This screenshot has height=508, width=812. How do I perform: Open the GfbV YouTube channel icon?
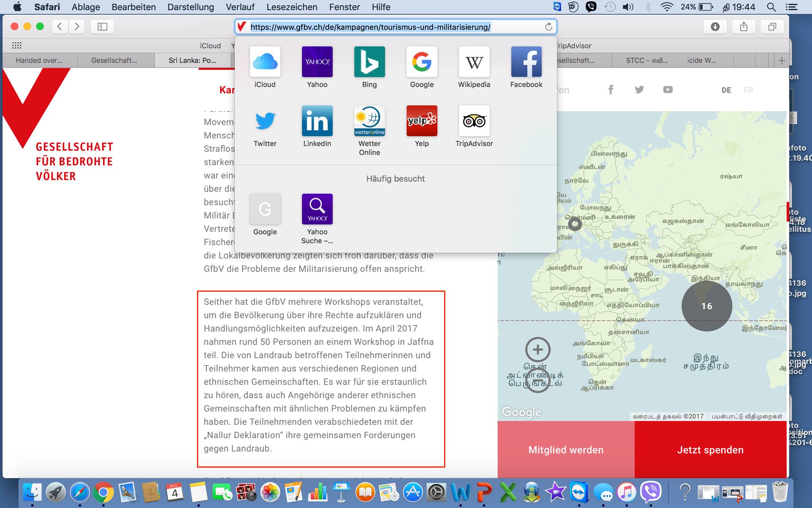click(x=668, y=90)
